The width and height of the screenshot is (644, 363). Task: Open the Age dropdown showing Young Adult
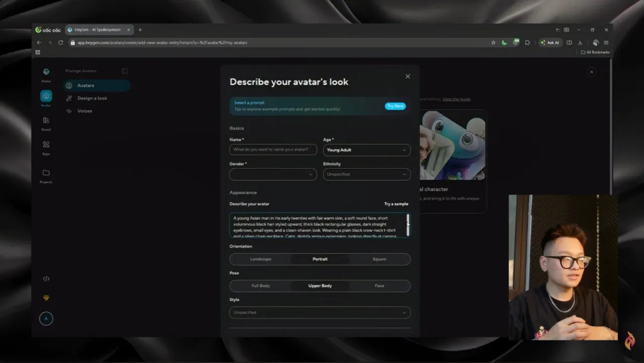[x=366, y=150]
